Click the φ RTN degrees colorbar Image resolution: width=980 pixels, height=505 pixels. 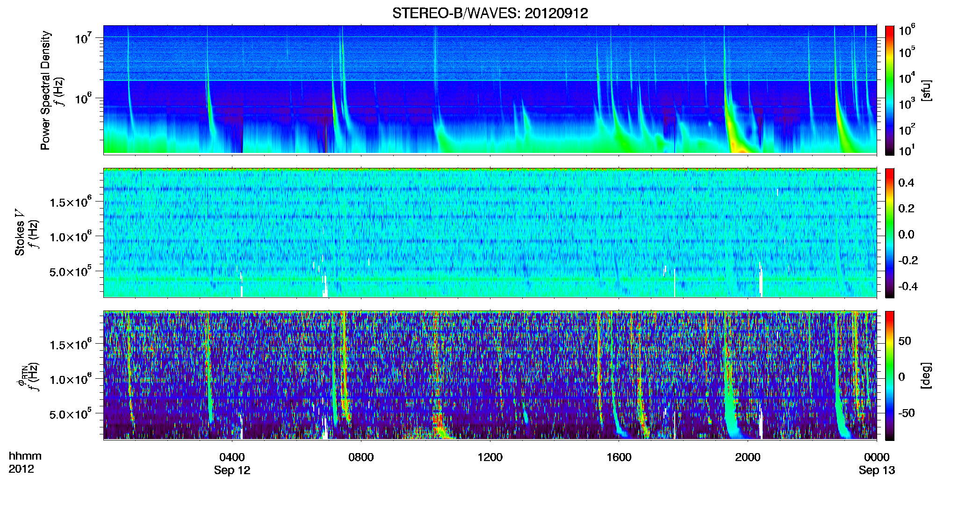click(890, 375)
